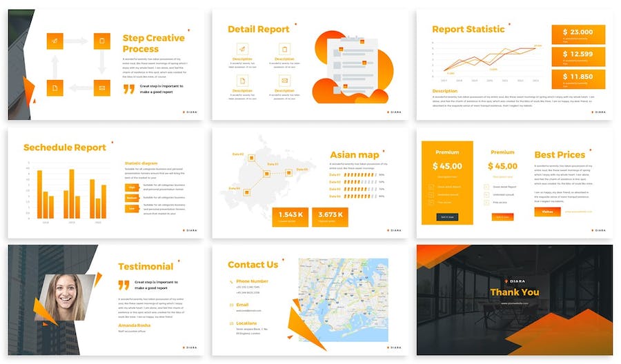Click the document icon in Step Creative Process
Screen dimensions: 621x364
point(55,88)
